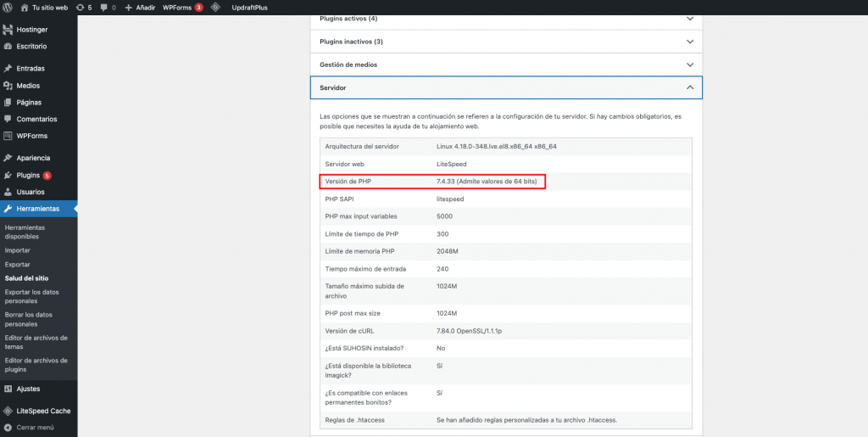Open the UpdraftPlus admin bar menu

tap(249, 7)
